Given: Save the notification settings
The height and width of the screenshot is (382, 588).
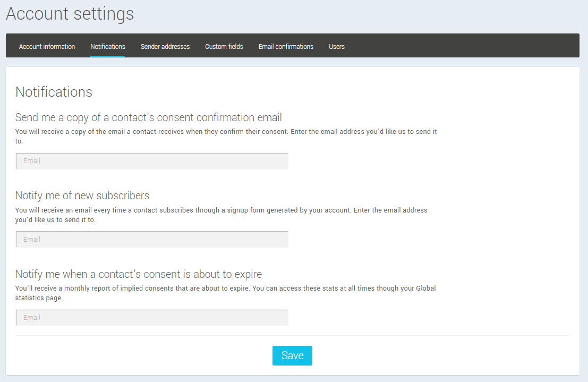Looking at the screenshot, I should pyautogui.click(x=292, y=355).
